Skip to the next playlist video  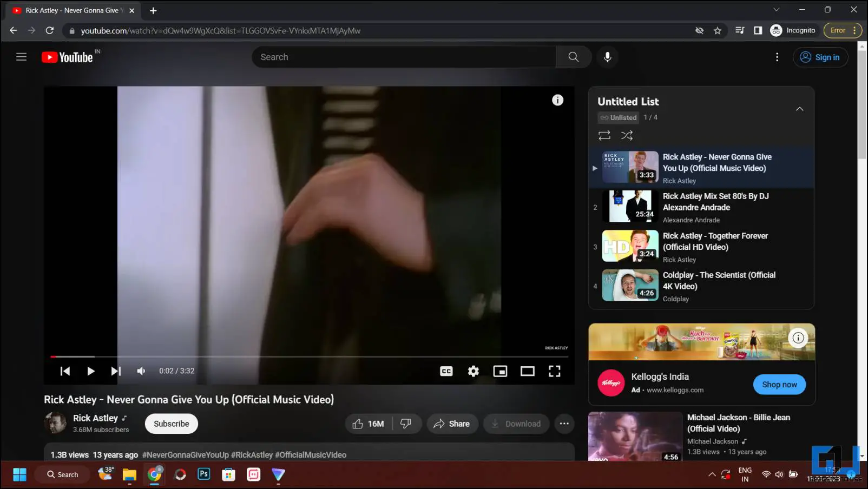click(x=116, y=371)
